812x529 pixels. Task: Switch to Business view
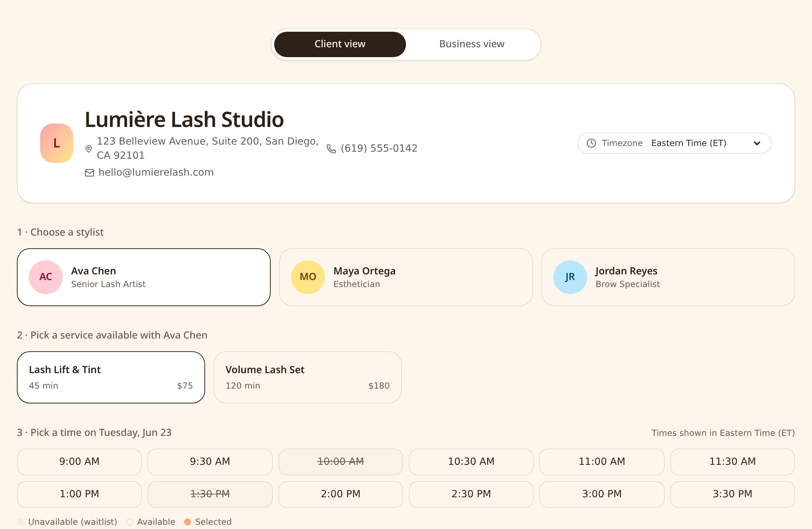[472, 44]
